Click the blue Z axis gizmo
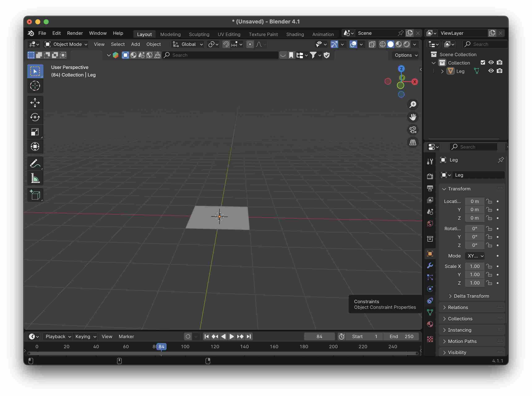 coord(401,69)
